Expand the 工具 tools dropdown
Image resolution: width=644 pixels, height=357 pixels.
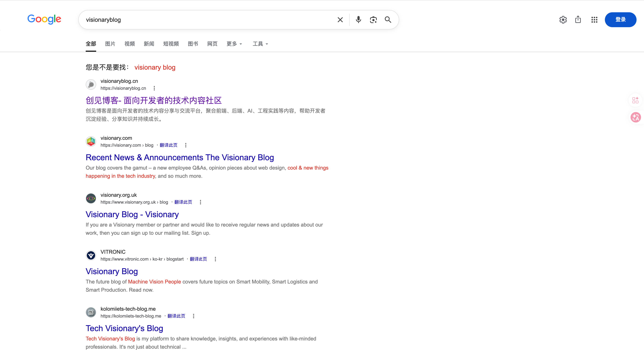point(260,44)
